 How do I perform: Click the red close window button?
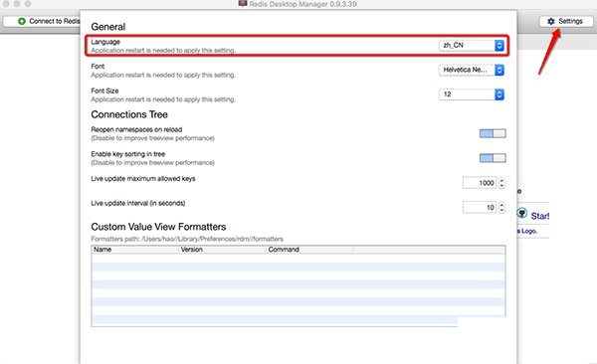(x=6, y=4)
